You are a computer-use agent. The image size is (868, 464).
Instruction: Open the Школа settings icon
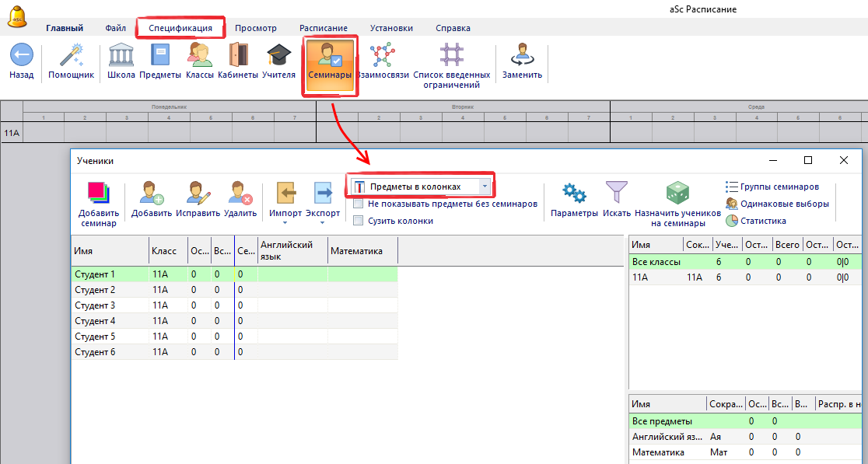click(x=121, y=56)
